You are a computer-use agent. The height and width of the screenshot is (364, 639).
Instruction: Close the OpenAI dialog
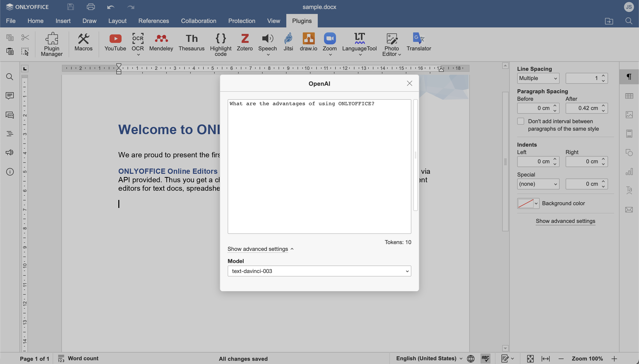pos(409,83)
